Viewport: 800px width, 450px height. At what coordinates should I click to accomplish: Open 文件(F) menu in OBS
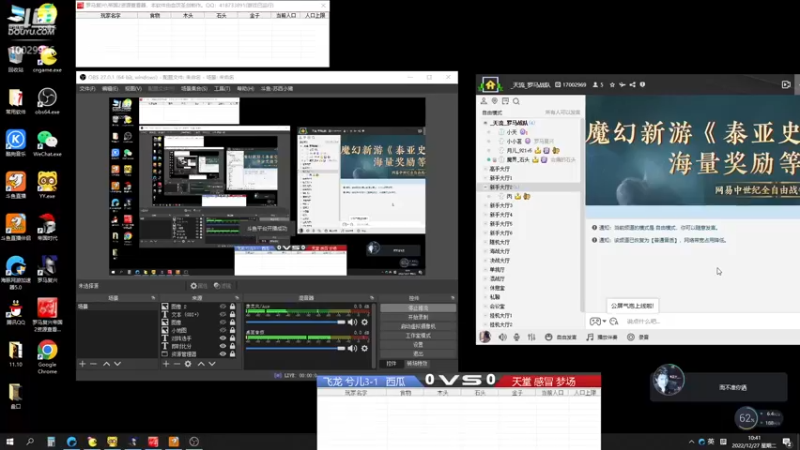click(87, 89)
